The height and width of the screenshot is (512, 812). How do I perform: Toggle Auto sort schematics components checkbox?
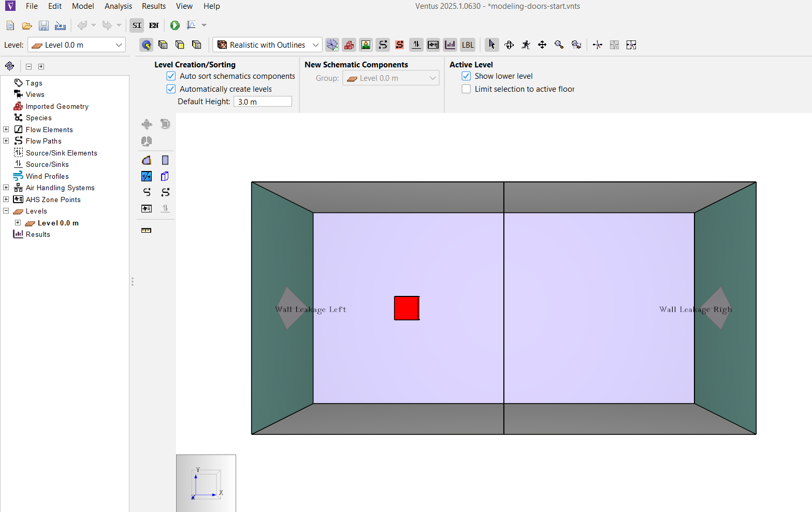tap(171, 76)
